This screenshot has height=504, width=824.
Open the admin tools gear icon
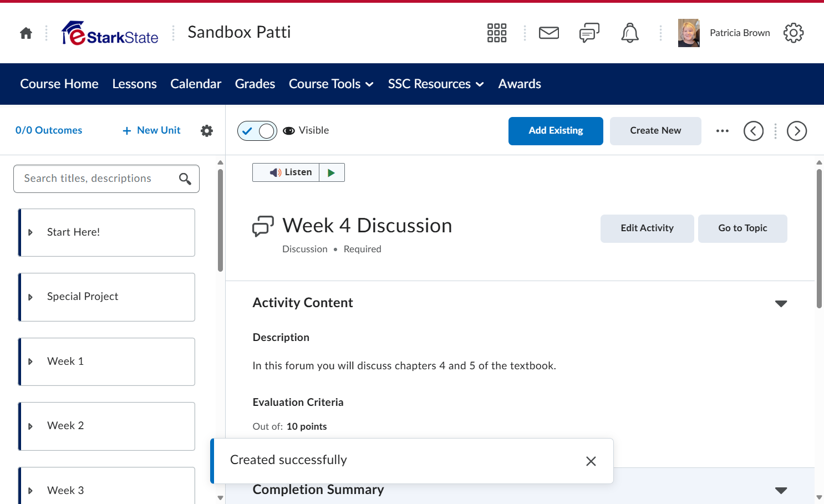794,33
